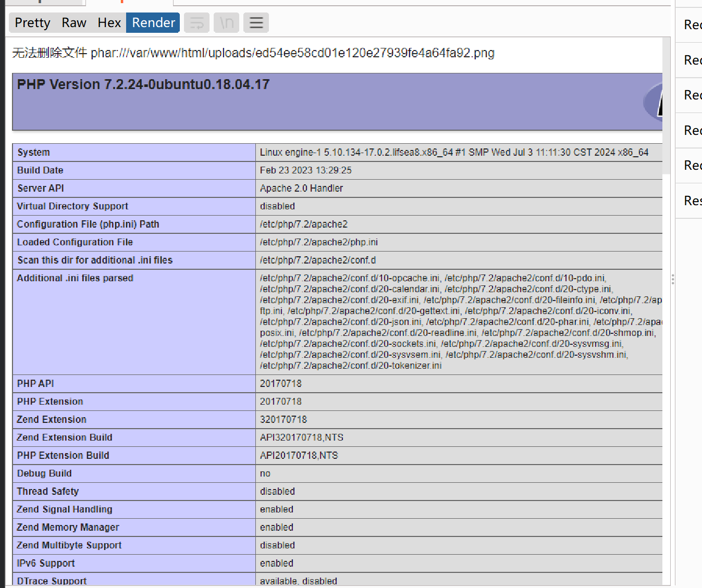Select the System row label
Screen dimensions: 702x588
coord(34,153)
